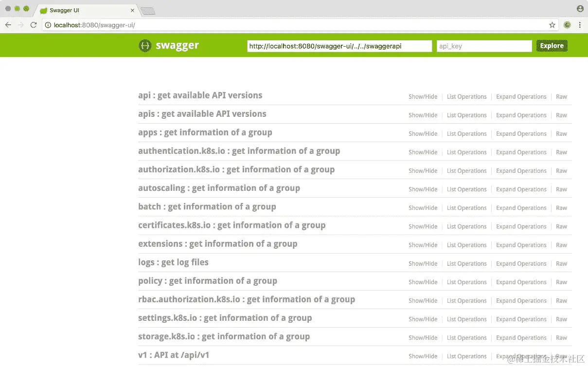Close the Swagger UI tab
588x367 pixels.
pyautogui.click(x=133, y=10)
